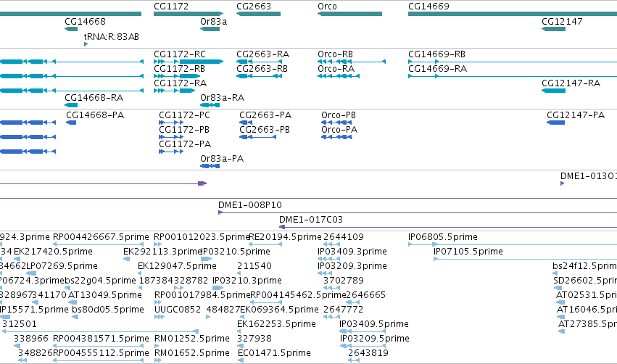617x364 pixels.
Task: Click EST RM01652.5prime
Action: [x=192, y=354]
